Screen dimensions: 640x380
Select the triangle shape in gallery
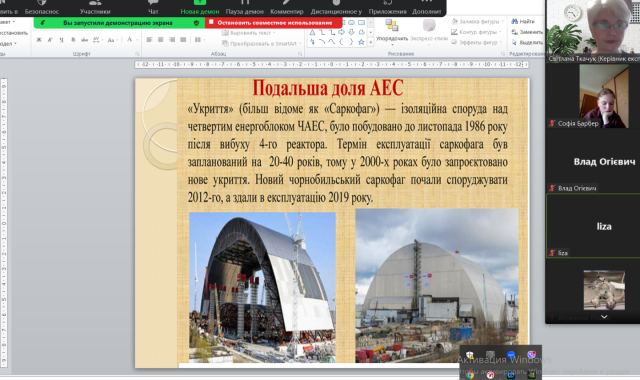coord(312,32)
